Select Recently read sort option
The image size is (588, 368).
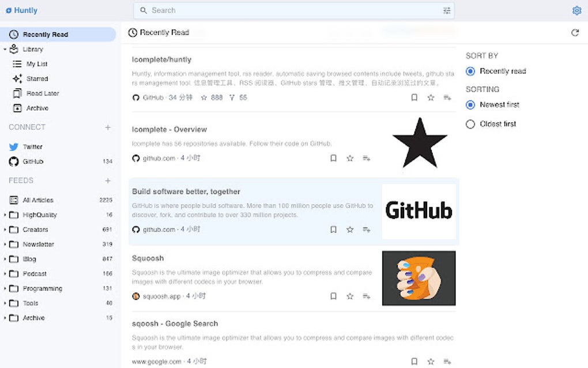[x=470, y=72]
